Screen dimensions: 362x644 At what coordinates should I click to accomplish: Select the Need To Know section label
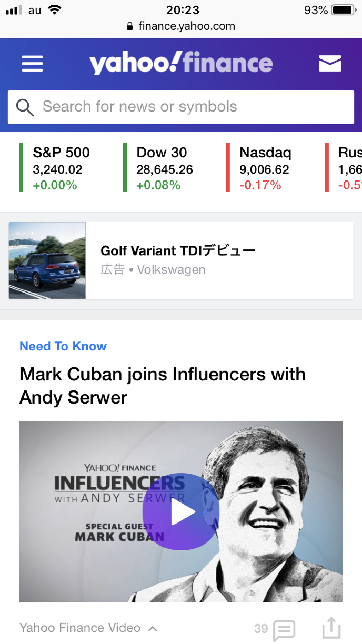(63, 346)
